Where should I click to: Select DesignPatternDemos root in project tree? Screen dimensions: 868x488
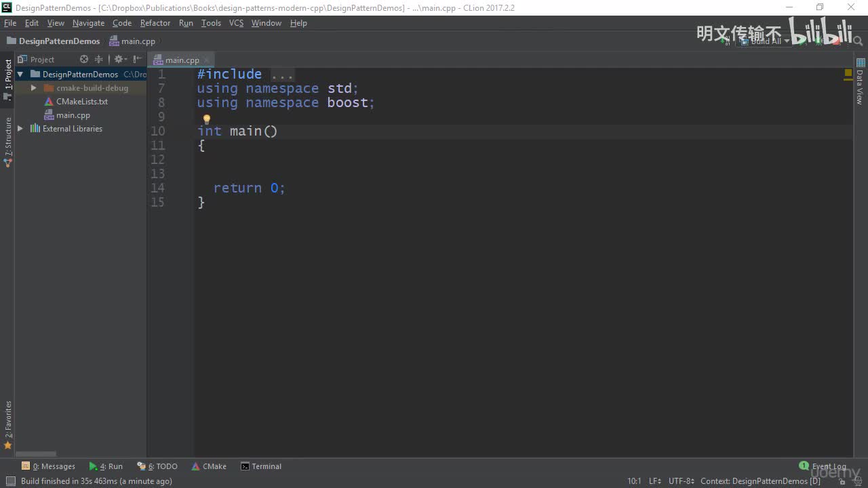coord(80,75)
